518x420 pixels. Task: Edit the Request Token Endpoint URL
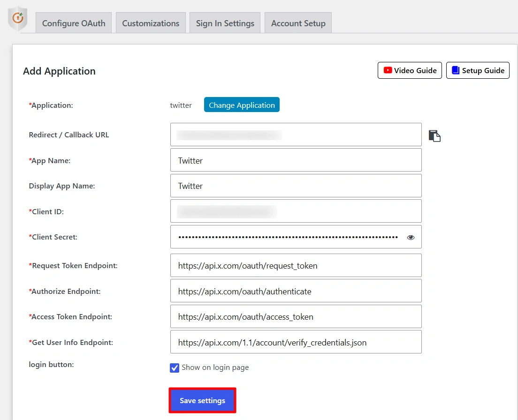click(x=296, y=265)
